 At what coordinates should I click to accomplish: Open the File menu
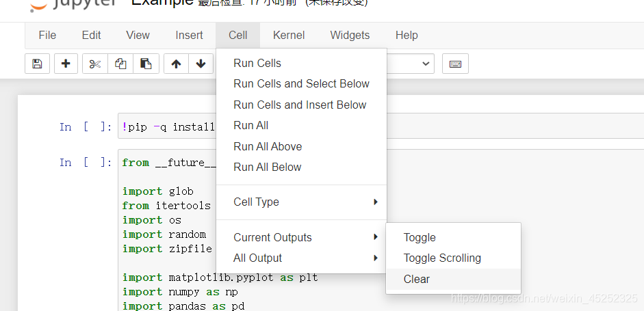(47, 36)
